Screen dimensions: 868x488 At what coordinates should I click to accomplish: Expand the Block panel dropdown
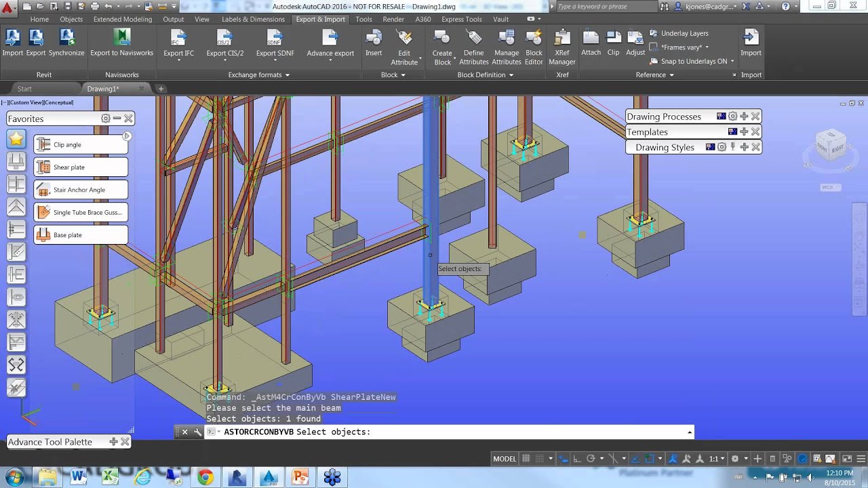pos(393,75)
